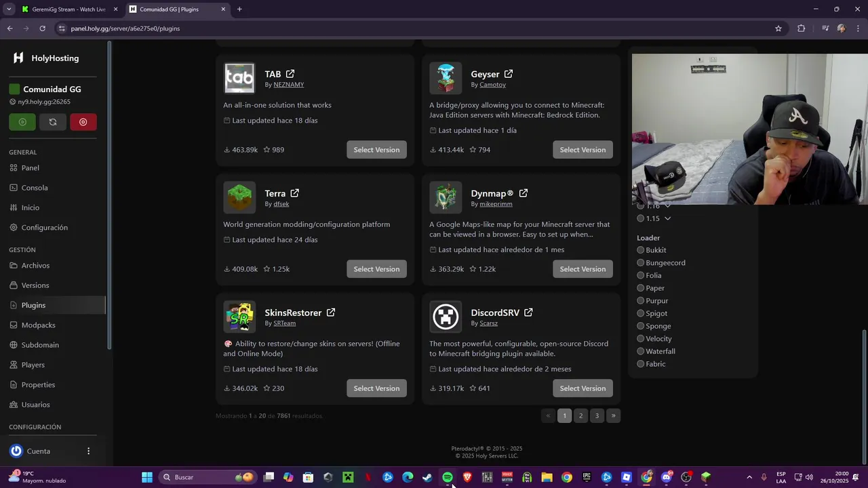Viewport: 868px width, 488px height.
Task: Select the Fabric loader filter
Action: coord(640,364)
